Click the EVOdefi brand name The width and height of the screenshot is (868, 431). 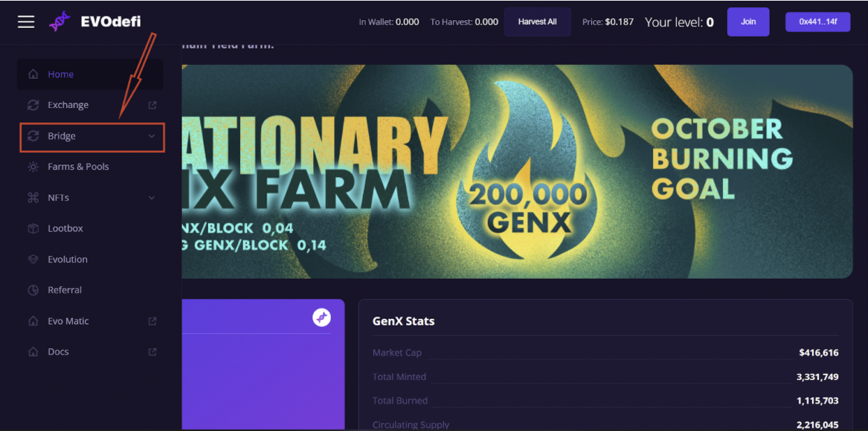click(110, 22)
